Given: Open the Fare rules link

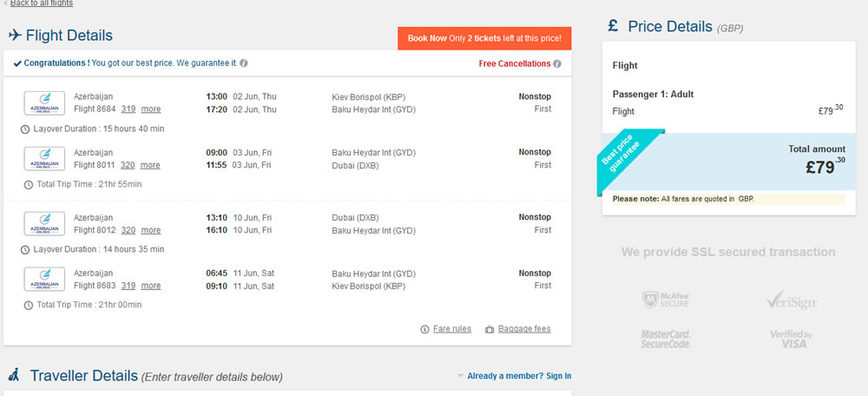Looking at the screenshot, I should point(451,329).
